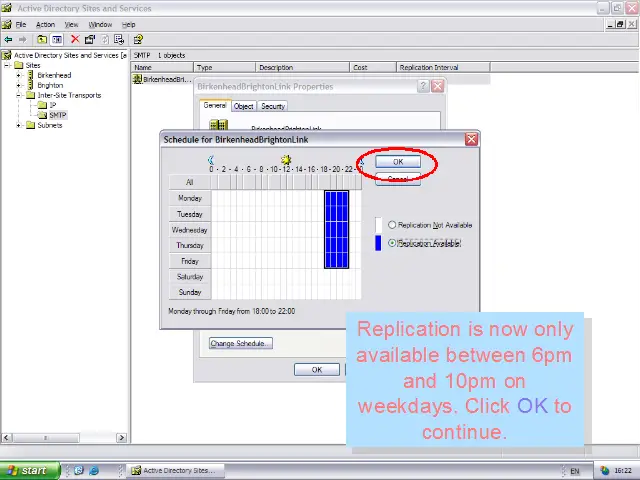Click the system tray icon left of clock
The height and width of the screenshot is (480, 640).
605,471
